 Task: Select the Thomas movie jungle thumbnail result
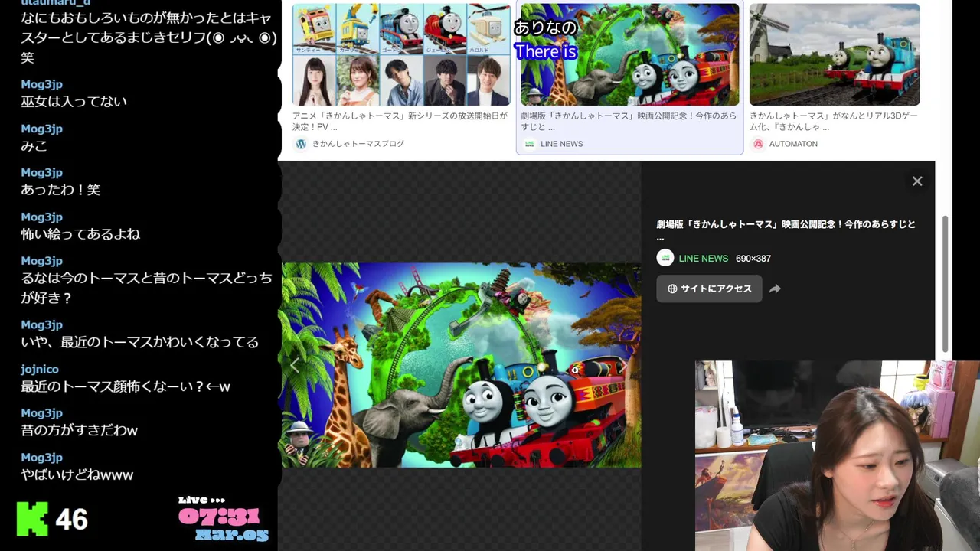click(x=629, y=54)
